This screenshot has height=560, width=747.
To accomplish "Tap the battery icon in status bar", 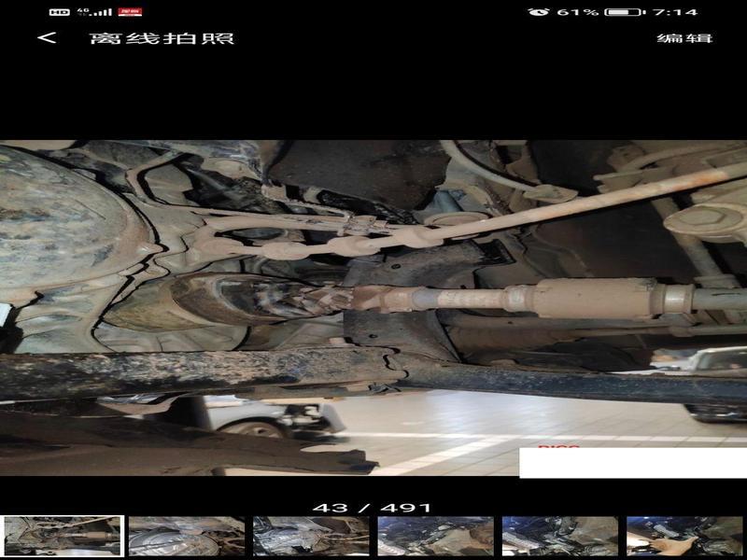I will (x=622, y=12).
